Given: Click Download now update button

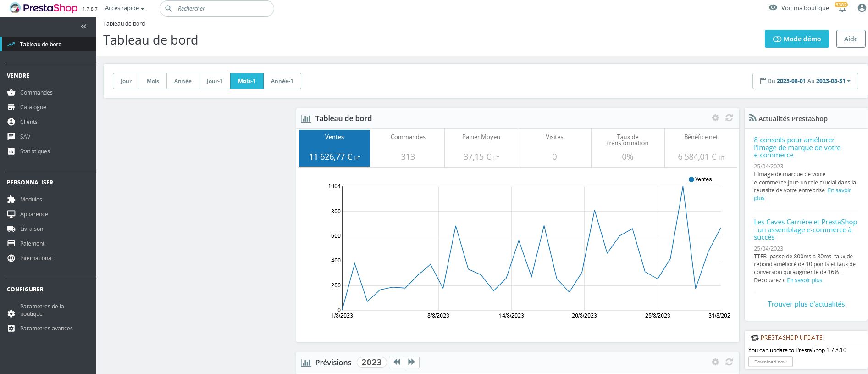Looking at the screenshot, I should [770, 362].
